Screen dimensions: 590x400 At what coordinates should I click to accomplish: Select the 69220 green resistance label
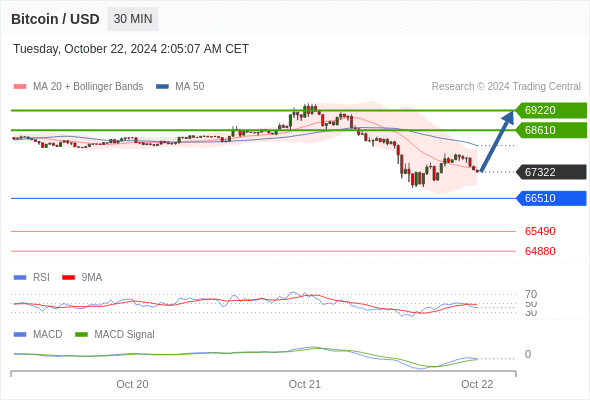(551, 110)
